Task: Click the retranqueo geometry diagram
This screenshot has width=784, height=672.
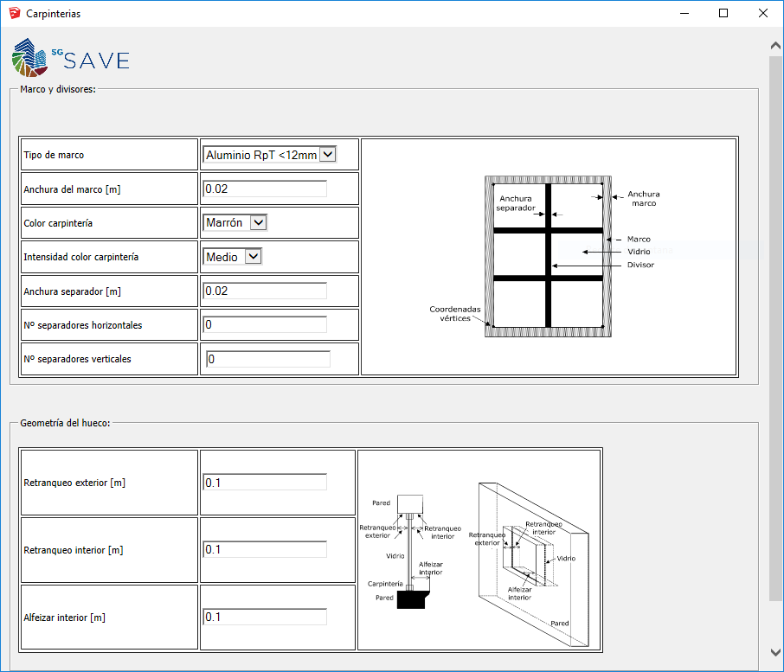Action: point(479,549)
